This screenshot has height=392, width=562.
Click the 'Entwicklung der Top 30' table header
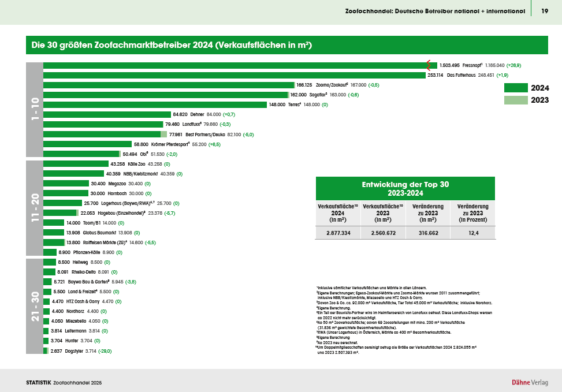(405, 189)
